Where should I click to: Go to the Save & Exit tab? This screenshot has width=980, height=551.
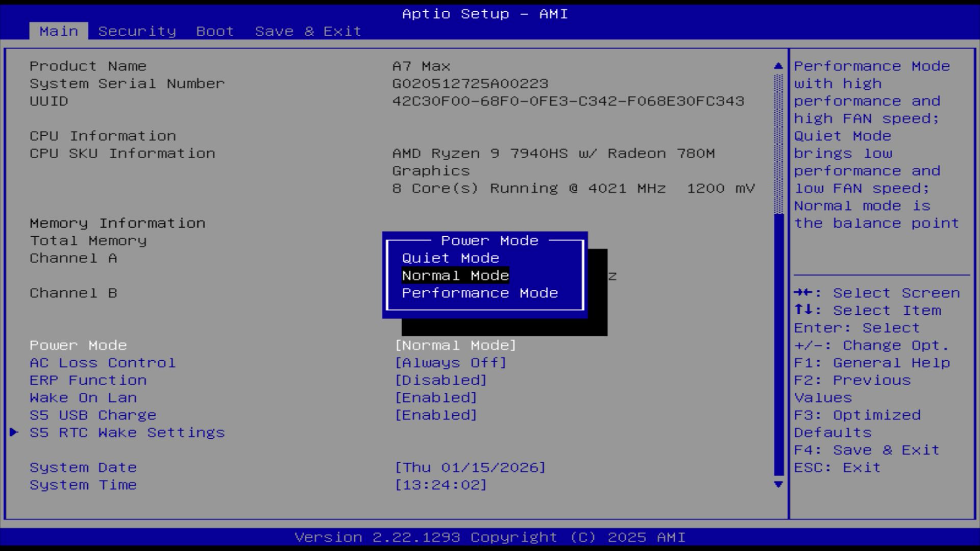coord(308,31)
